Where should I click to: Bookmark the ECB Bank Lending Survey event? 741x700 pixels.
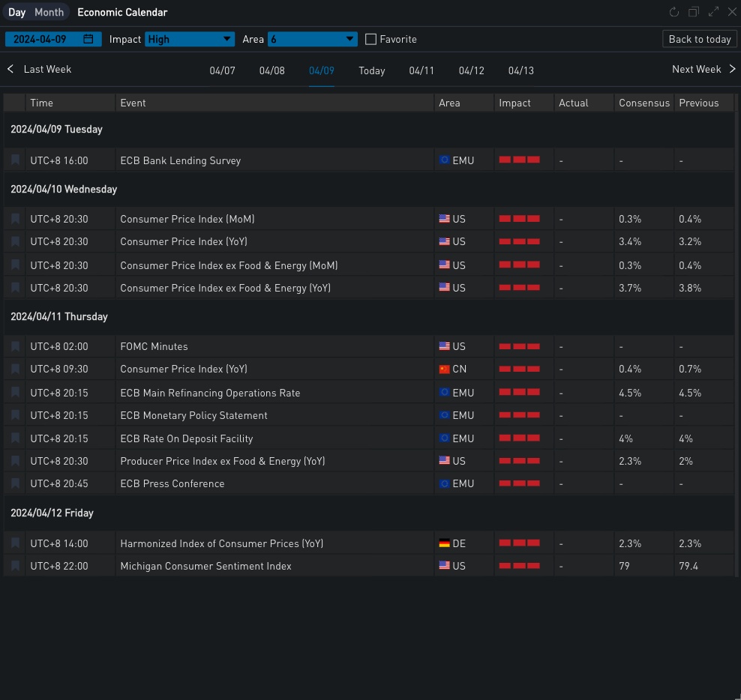[15, 160]
